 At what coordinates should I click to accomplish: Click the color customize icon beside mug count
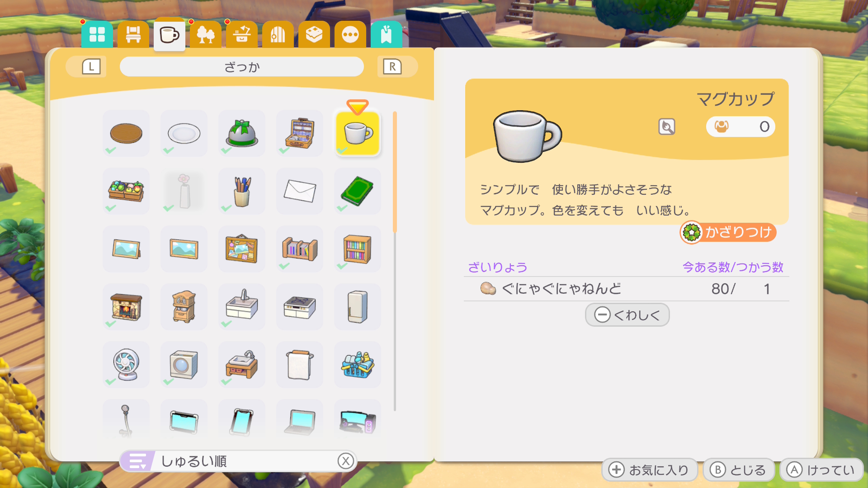(667, 127)
